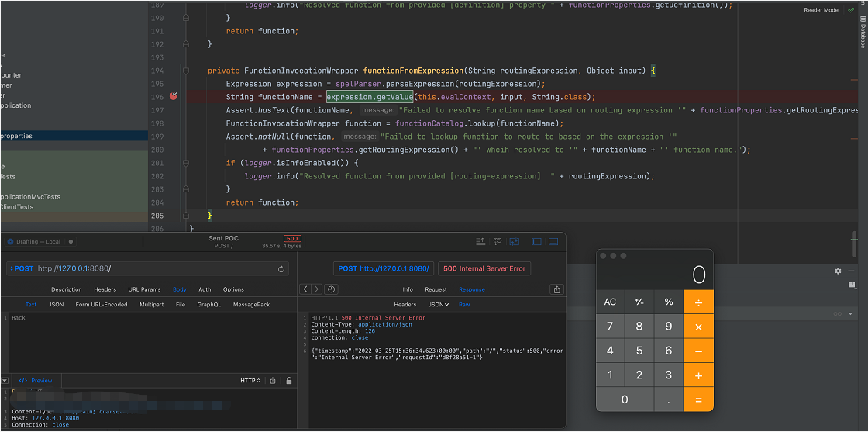Viewport: 868px width, 432px height.
Task: Click the reload icon in the URL bar
Action: tap(281, 269)
